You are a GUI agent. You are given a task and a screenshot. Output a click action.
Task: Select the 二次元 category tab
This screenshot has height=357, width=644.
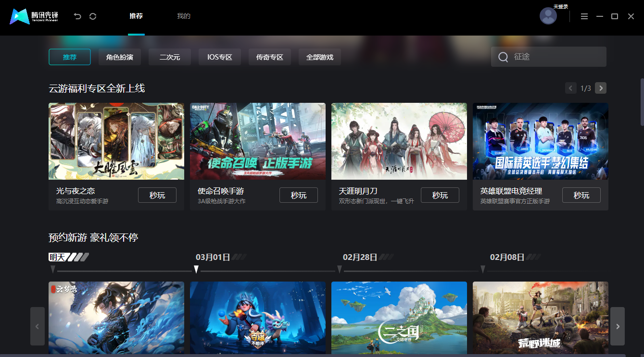169,57
